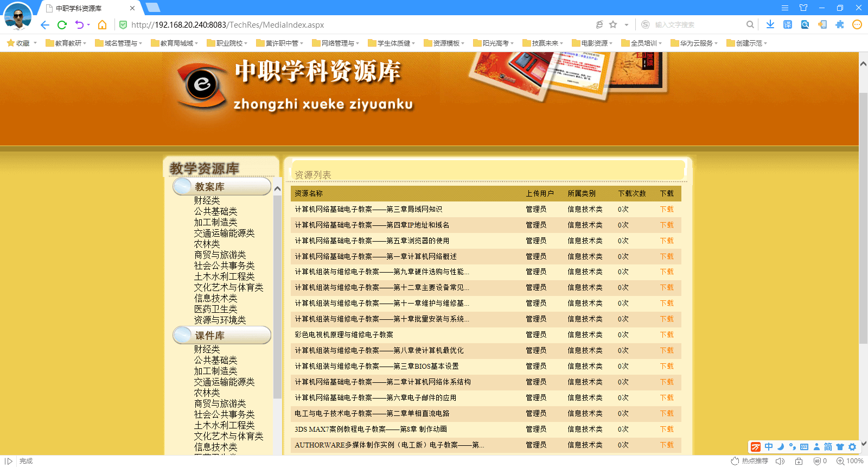Screen dimensions: 868x467
Task: Open the downloads manager icon
Action: [770, 24]
